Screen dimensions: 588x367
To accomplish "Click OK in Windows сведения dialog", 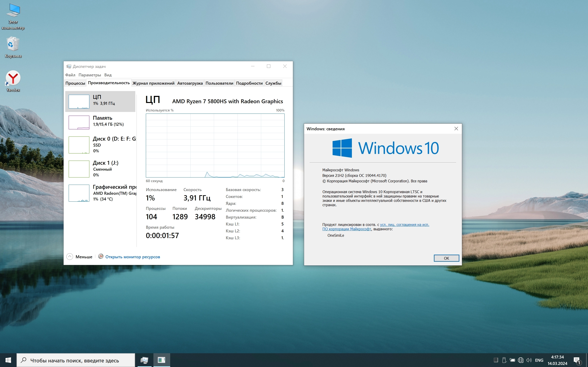I will (x=446, y=258).
